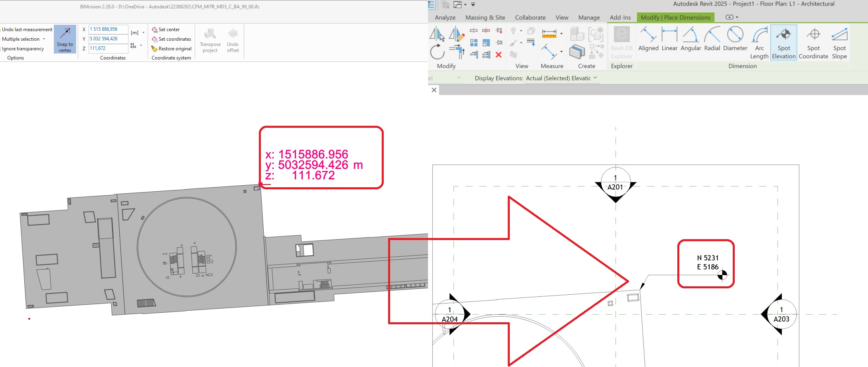Toggle Snap to vertex in BIMvision
This screenshot has width=868, height=367.
[65, 39]
